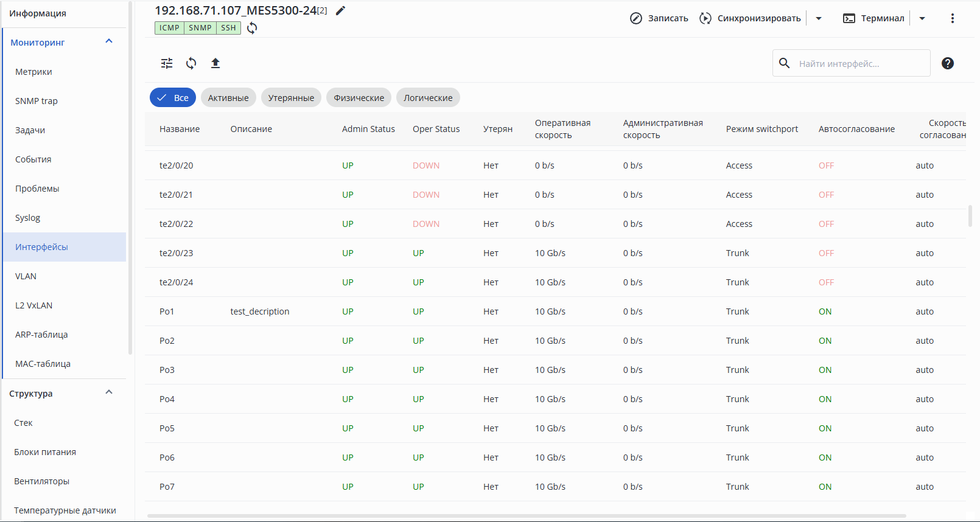The height and width of the screenshot is (522, 980).
Task: Click the refresh icon beside the SSH badge
Action: pyautogui.click(x=252, y=28)
